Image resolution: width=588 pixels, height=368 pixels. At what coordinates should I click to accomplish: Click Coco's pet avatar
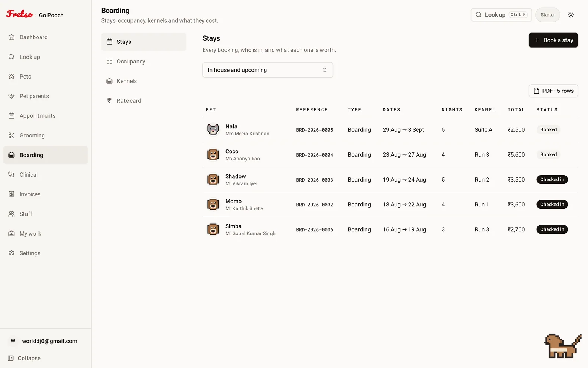213,154
